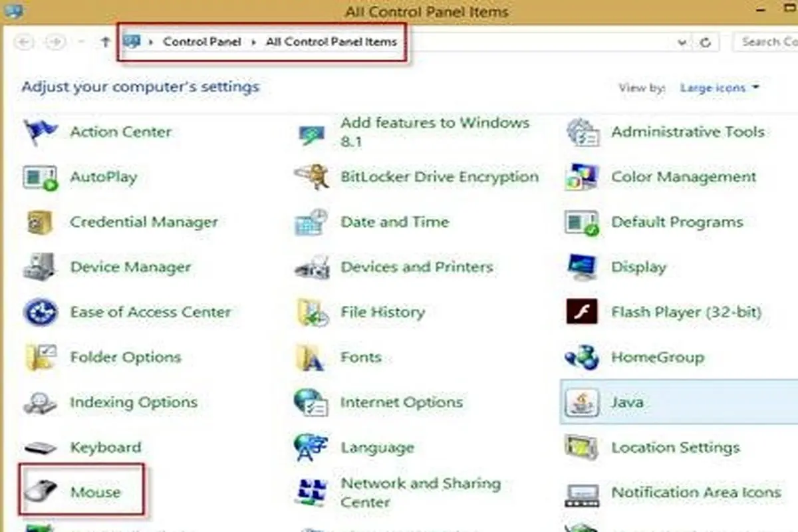The width and height of the screenshot is (798, 532).
Task: Click the Forward arrow button
Action: pos(55,42)
